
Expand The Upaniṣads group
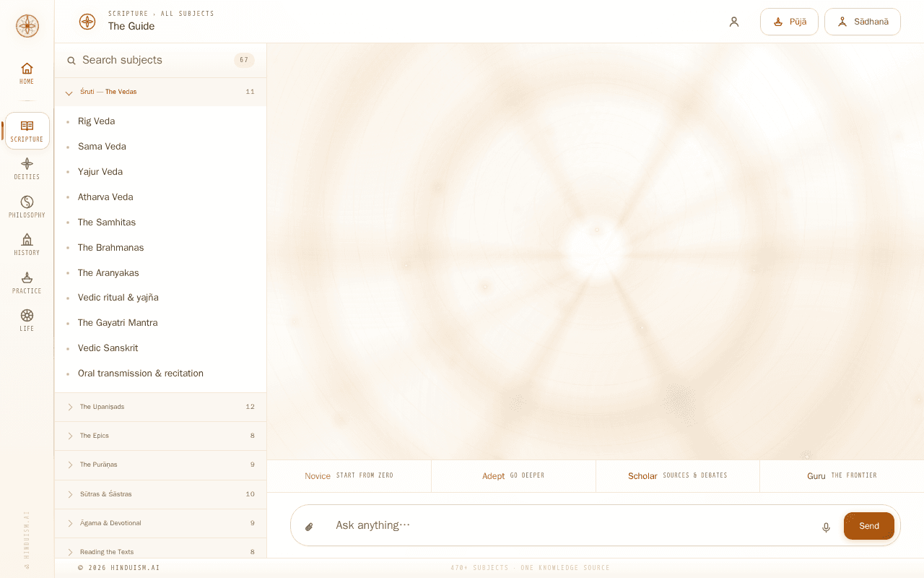click(x=160, y=407)
